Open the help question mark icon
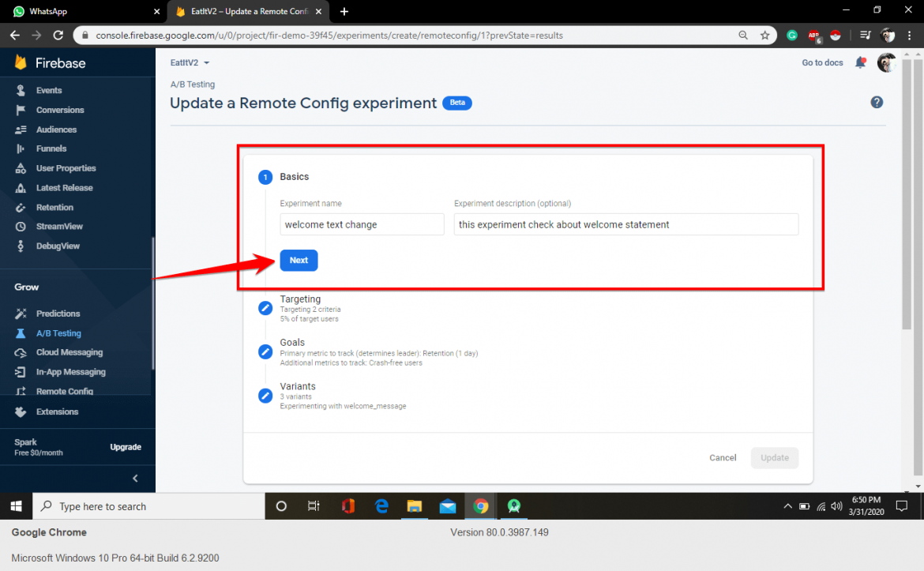 pyautogui.click(x=877, y=103)
